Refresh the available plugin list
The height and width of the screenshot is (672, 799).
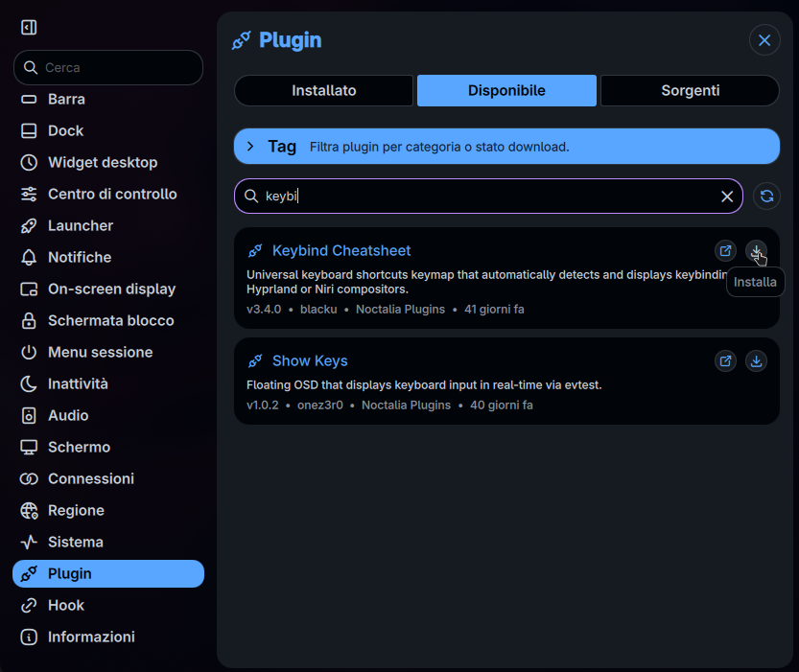pyautogui.click(x=766, y=196)
